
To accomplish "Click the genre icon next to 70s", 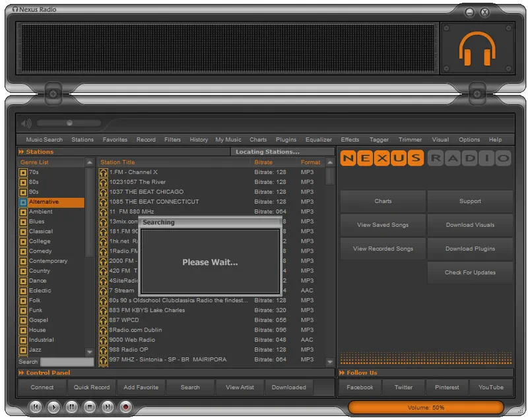I will (23, 173).
